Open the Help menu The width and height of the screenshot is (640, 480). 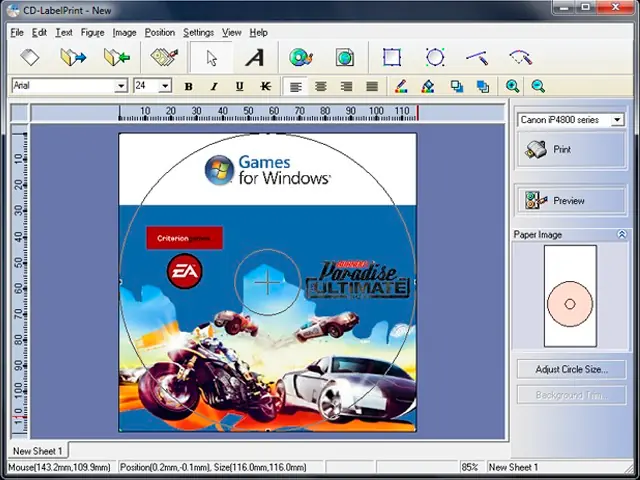258,32
